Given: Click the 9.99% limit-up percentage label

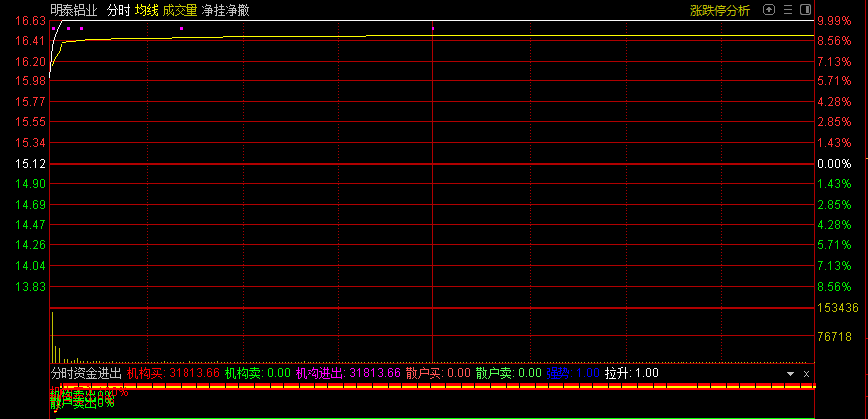Looking at the screenshot, I should (834, 21).
